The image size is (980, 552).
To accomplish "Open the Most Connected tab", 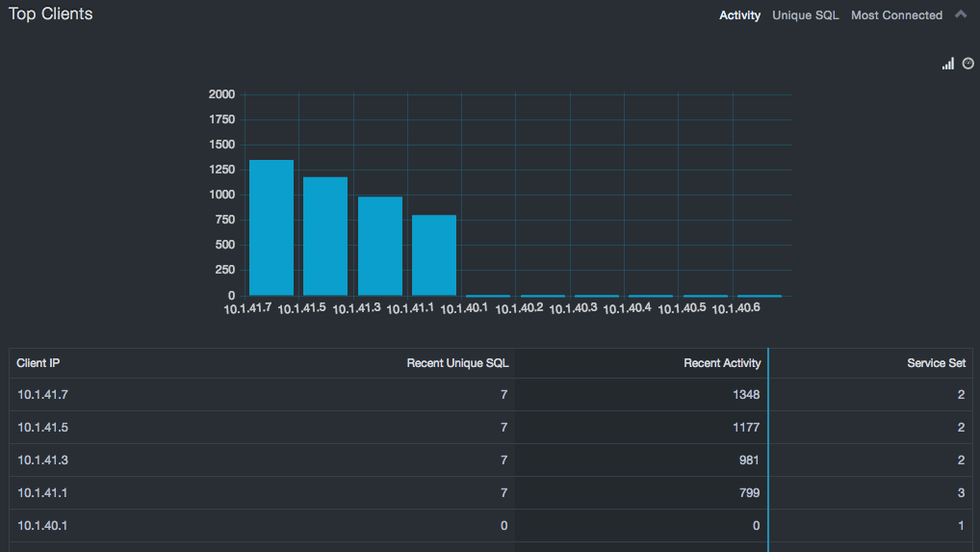I will [896, 15].
